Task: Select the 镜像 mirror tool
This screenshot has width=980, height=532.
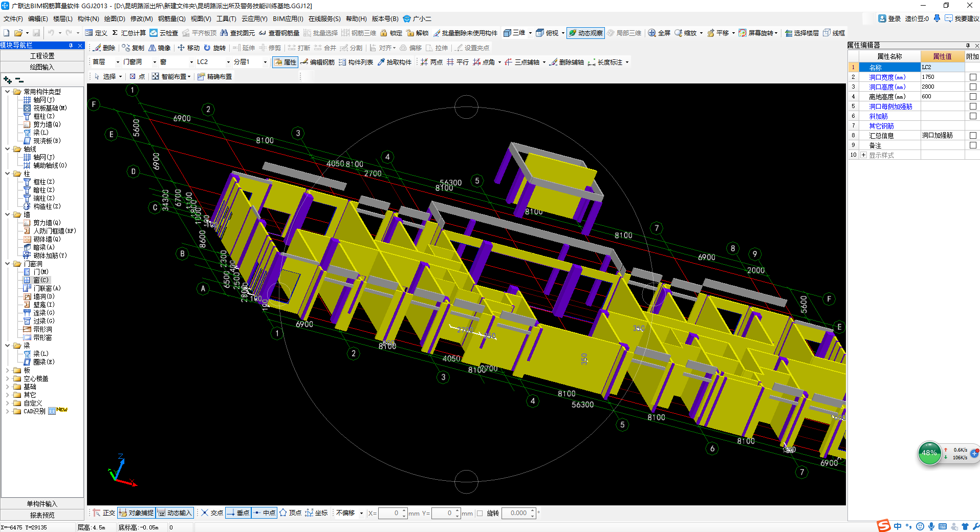Action: tap(159, 48)
